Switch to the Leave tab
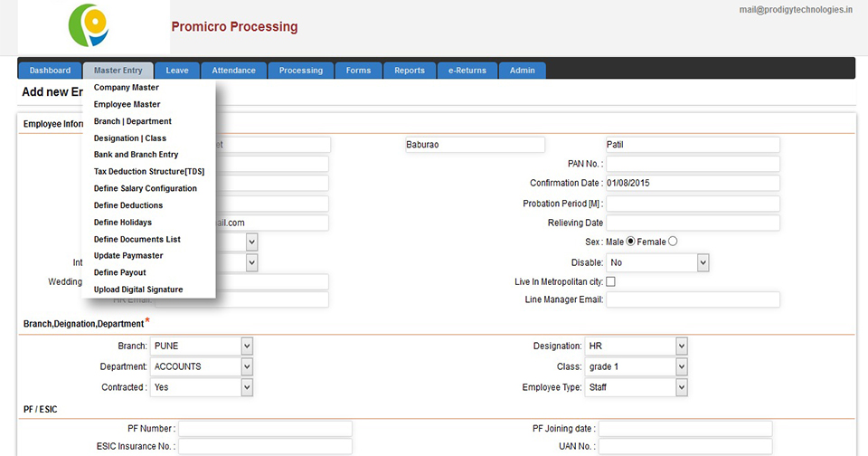 (x=177, y=71)
